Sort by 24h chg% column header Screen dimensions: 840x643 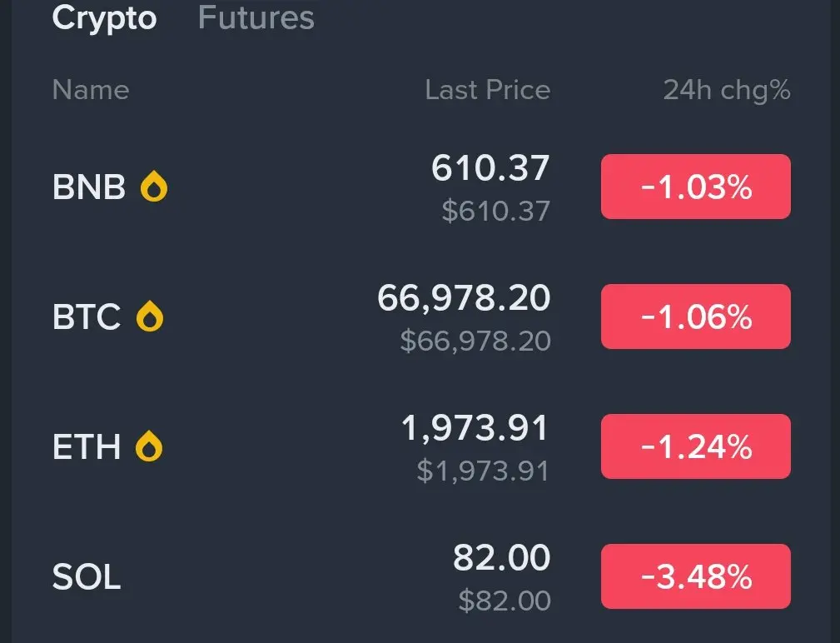click(726, 90)
